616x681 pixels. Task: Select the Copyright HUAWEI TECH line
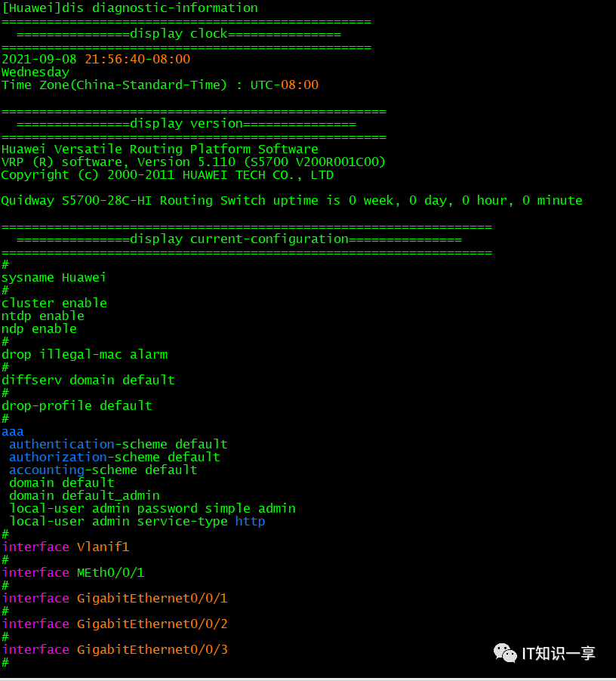tap(168, 175)
